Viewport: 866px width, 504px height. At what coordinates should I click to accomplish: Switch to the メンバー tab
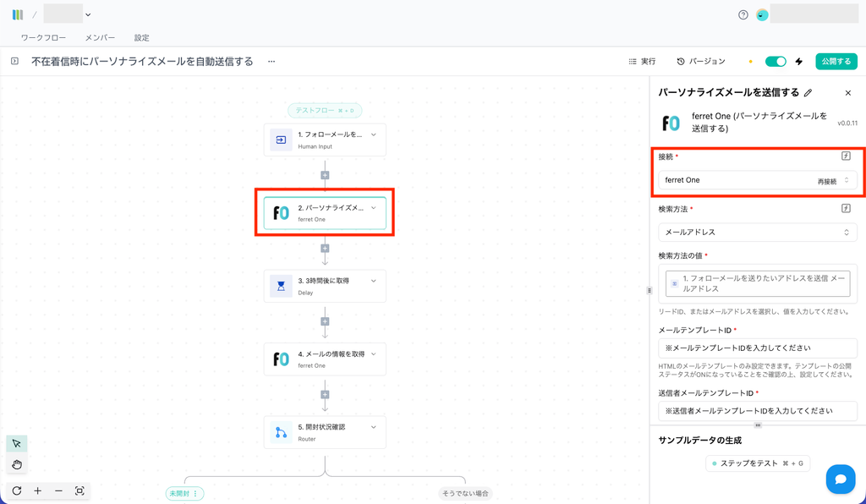[100, 37]
